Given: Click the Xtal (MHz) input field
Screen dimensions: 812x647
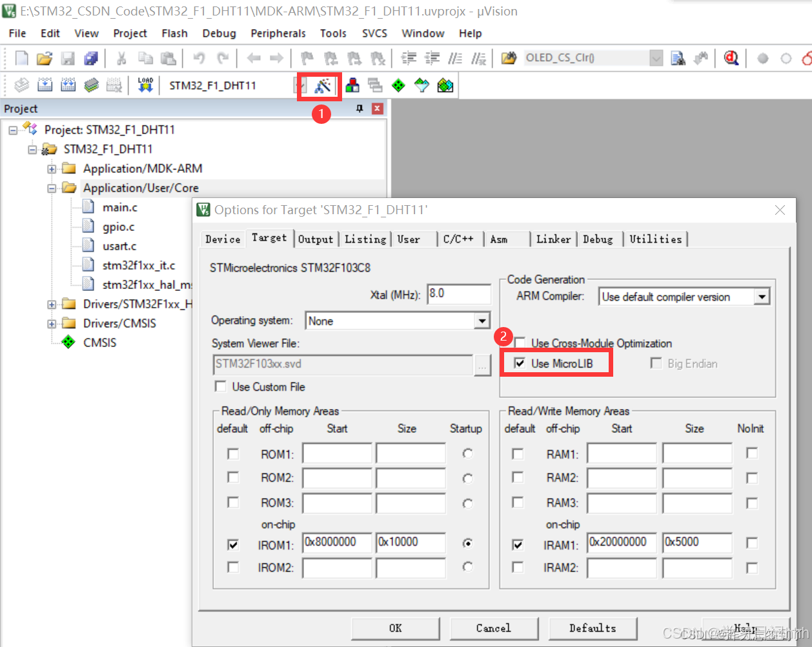Looking at the screenshot, I should (x=458, y=294).
